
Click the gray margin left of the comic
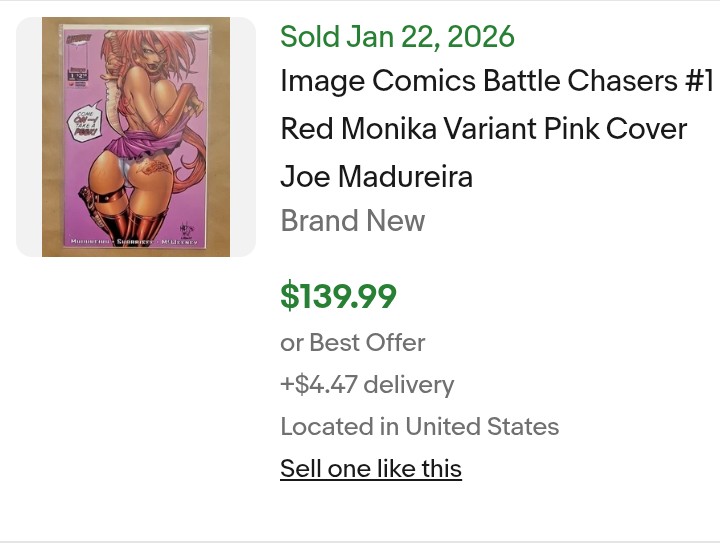point(29,136)
